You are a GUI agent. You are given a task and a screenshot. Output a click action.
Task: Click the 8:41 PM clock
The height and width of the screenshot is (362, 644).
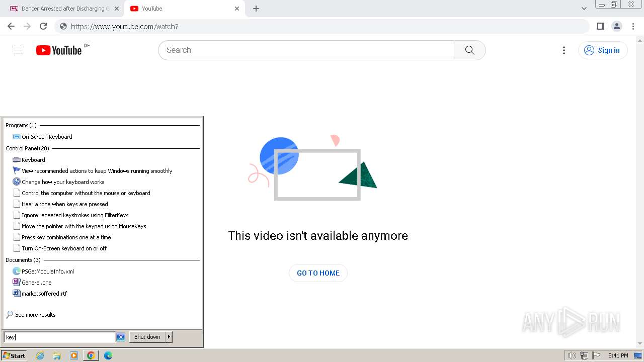(618, 355)
